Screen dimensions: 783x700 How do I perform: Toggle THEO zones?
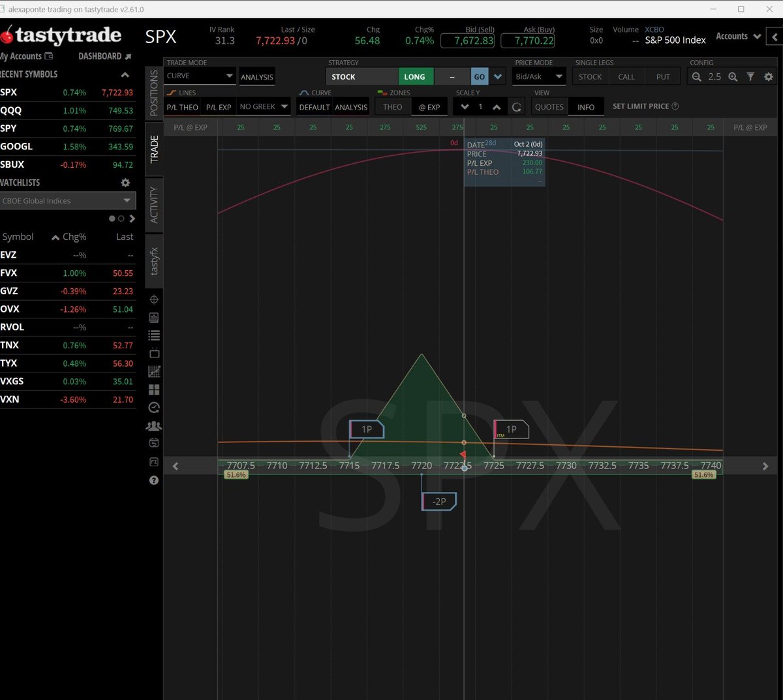393,107
